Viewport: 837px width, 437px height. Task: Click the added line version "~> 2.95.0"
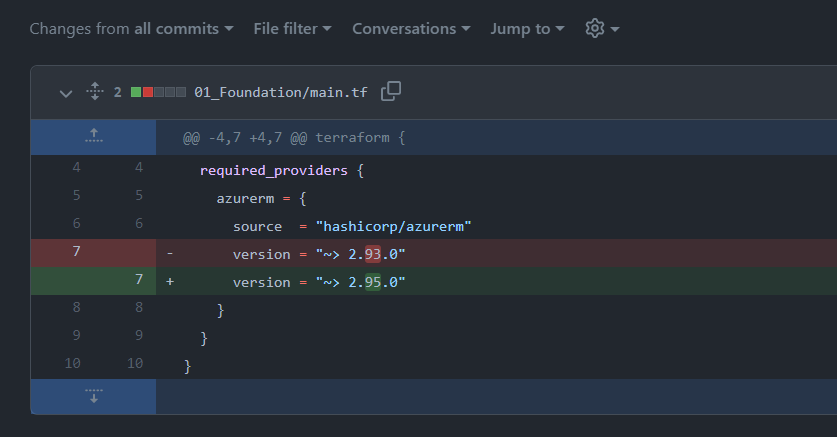(x=319, y=282)
